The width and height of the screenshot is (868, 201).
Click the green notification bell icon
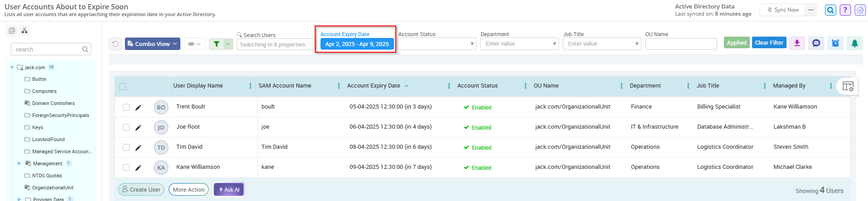[x=855, y=43]
